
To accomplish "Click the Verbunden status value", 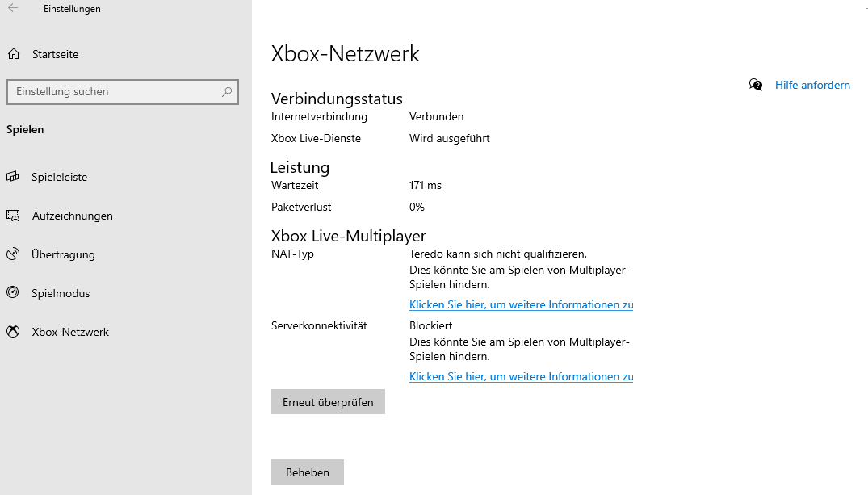I will [436, 117].
